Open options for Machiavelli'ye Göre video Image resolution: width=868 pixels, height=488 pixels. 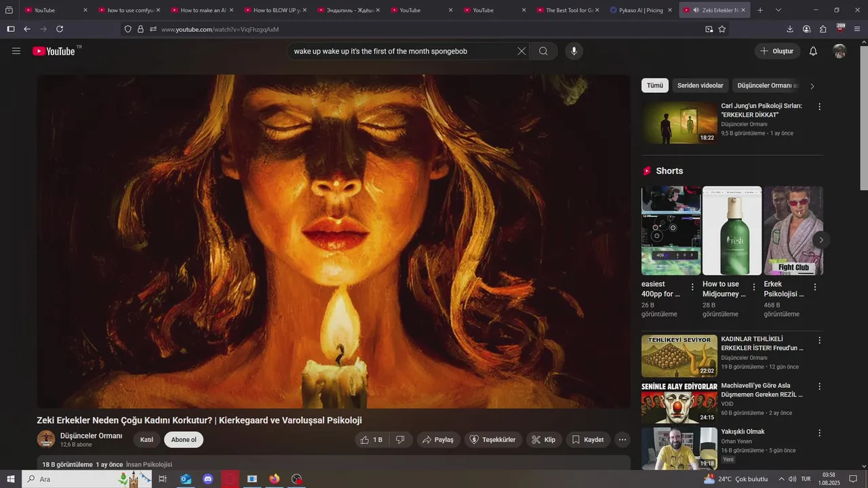819,386
